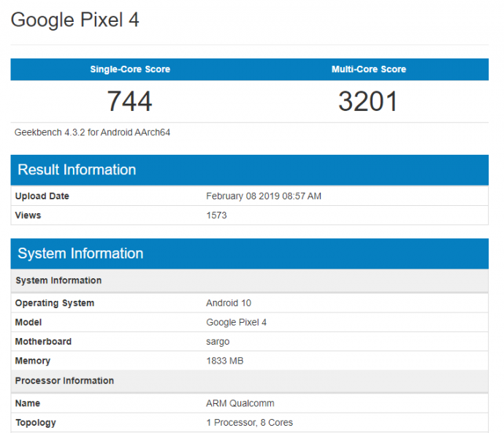Click the blue System Information section header
The width and height of the screenshot is (504, 433).
(x=249, y=253)
